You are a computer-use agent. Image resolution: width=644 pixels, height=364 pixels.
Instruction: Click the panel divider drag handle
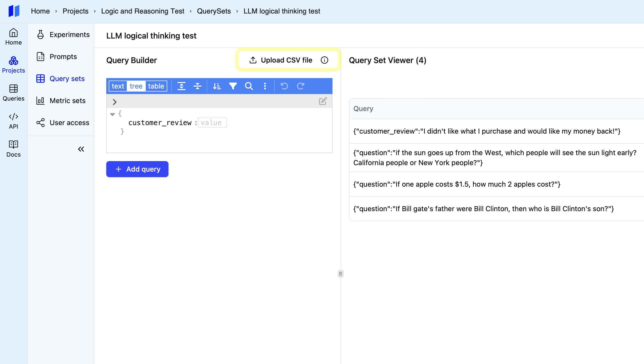point(340,274)
